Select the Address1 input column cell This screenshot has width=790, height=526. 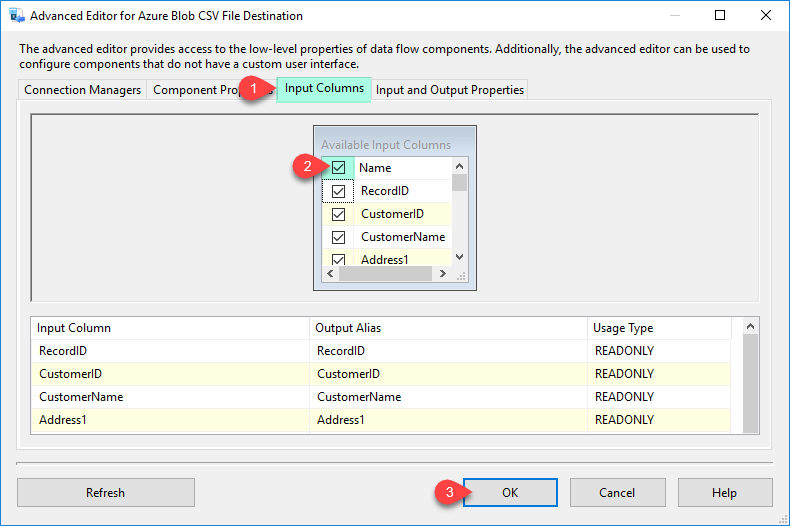[x=170, y=420]
